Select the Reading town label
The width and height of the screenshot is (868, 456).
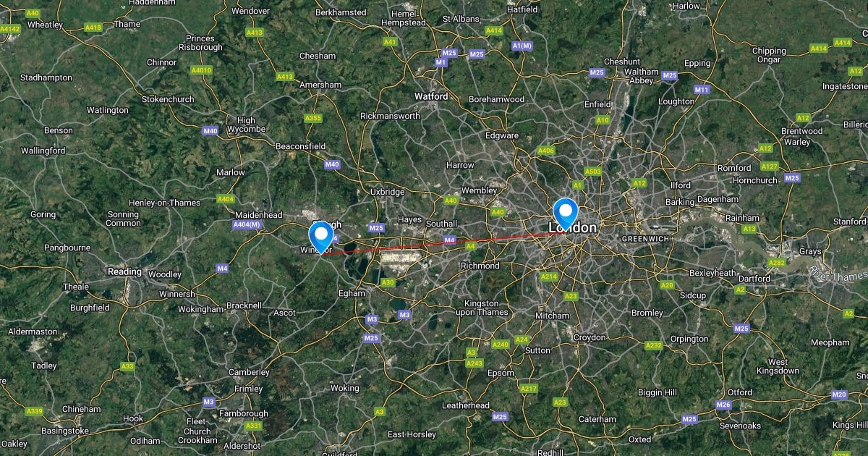point(124,271)
